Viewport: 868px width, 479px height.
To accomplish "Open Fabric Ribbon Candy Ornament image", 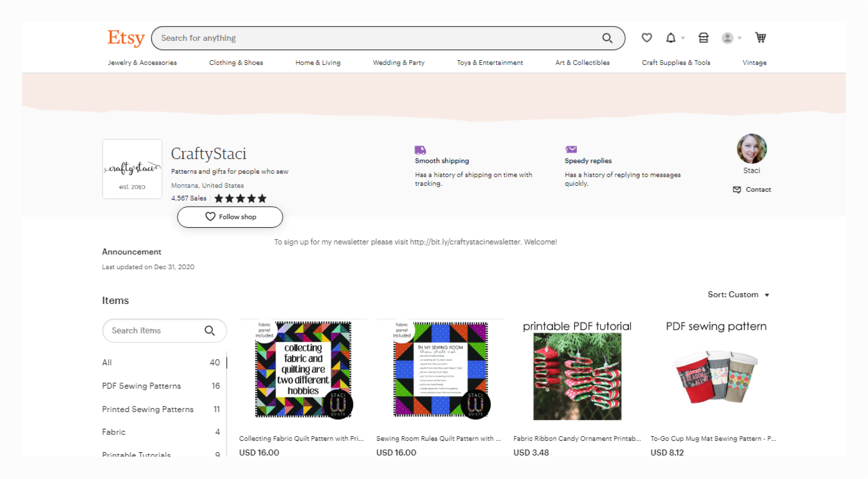I will click(577, 370).
